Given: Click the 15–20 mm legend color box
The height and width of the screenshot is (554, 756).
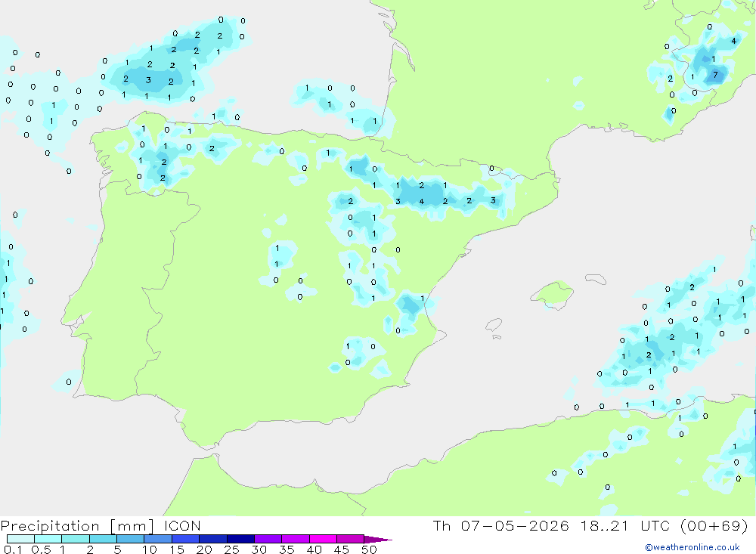Looking at the screenshot, I should click(185, 539).
